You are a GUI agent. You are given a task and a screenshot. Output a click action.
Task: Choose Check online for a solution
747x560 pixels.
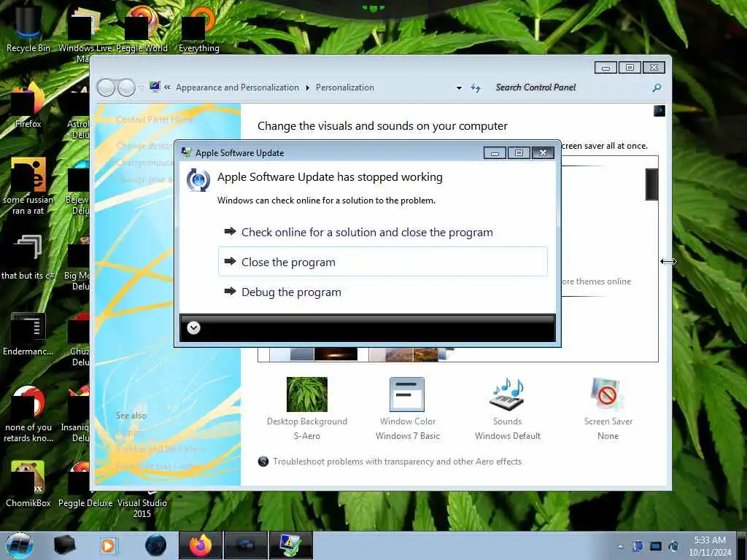[382, 233]
